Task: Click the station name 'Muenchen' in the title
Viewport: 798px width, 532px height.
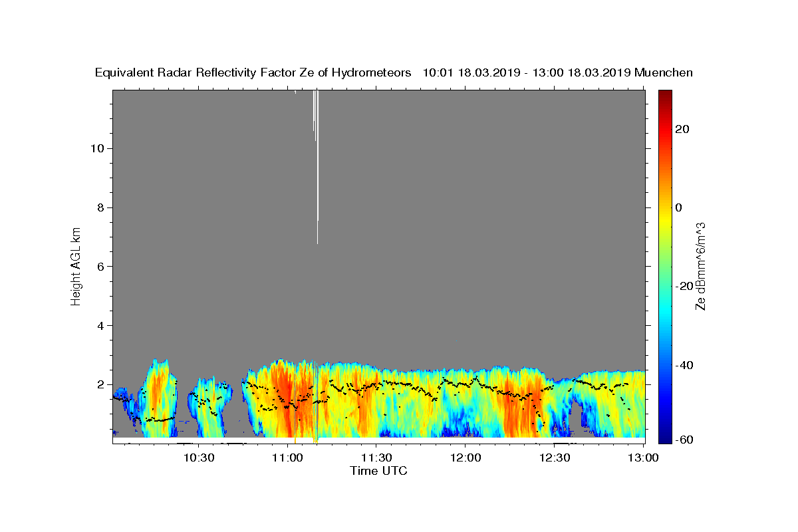Action: pos(664,73)
